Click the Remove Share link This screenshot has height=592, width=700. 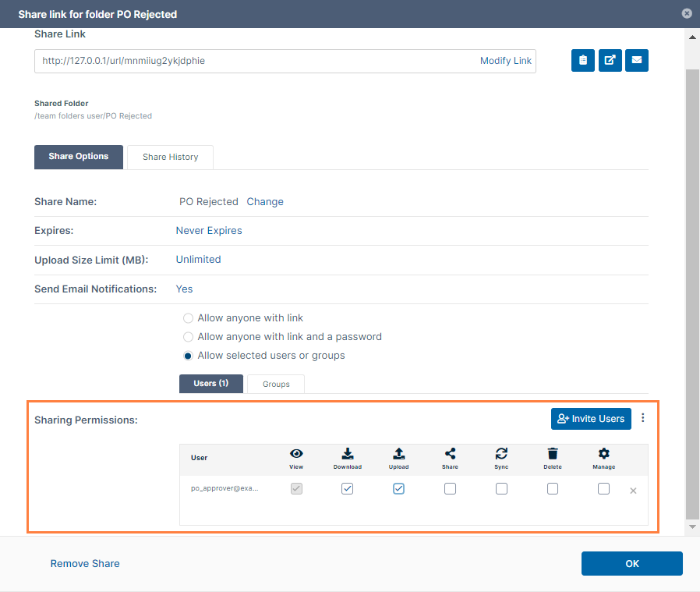point(85,563)
